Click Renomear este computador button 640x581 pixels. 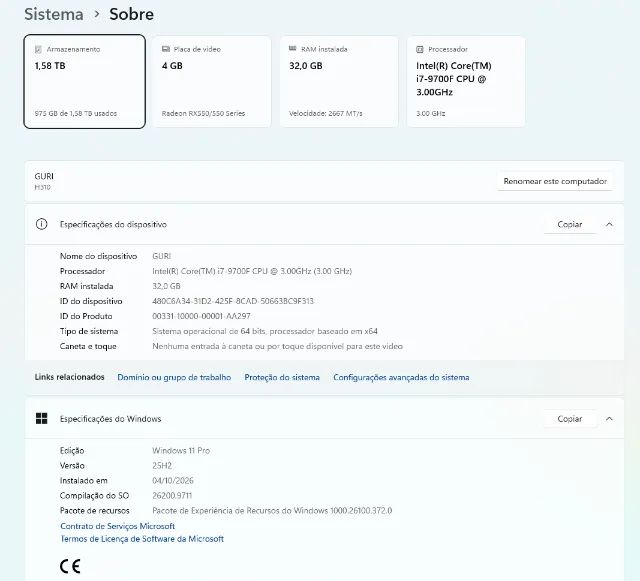555,181
